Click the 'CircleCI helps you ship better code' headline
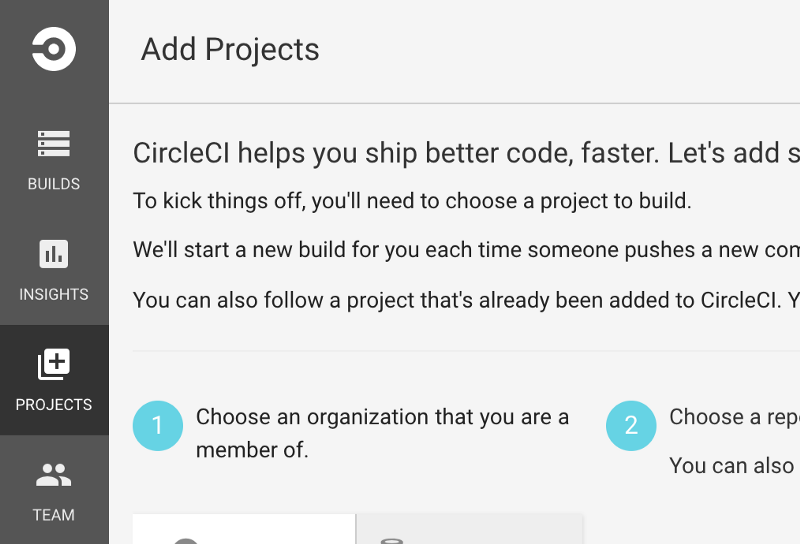 tap(466, 153)
